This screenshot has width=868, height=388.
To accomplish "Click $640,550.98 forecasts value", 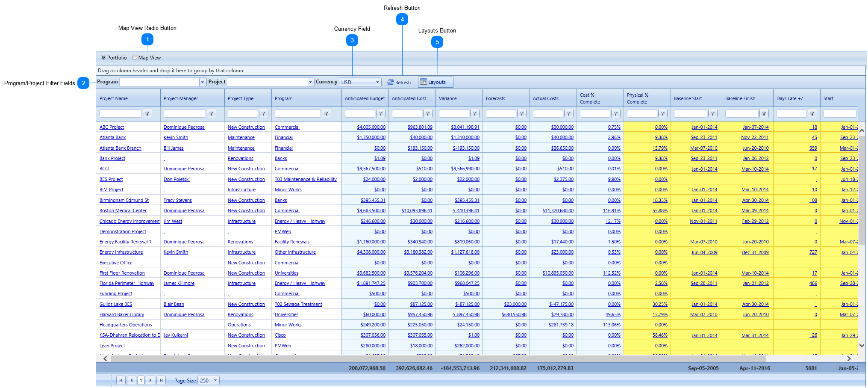I will click(x=514, y=314).
